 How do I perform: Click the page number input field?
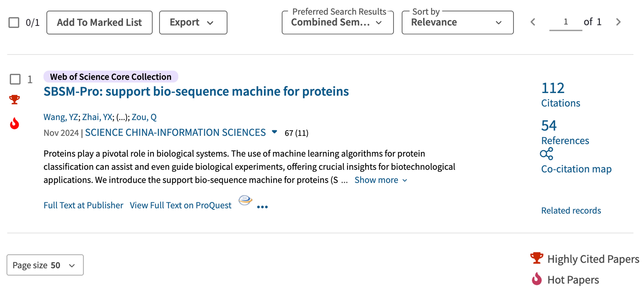[566, 22]
